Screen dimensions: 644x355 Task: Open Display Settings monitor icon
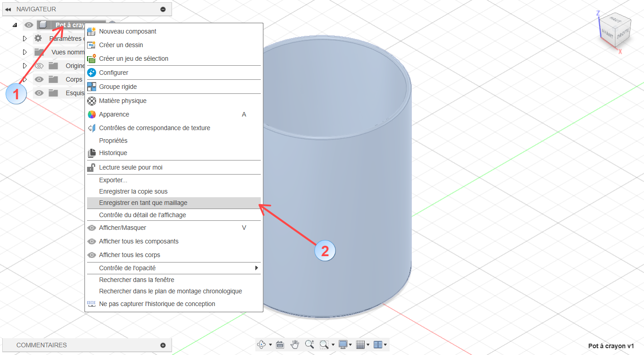(x=343, y=345)
